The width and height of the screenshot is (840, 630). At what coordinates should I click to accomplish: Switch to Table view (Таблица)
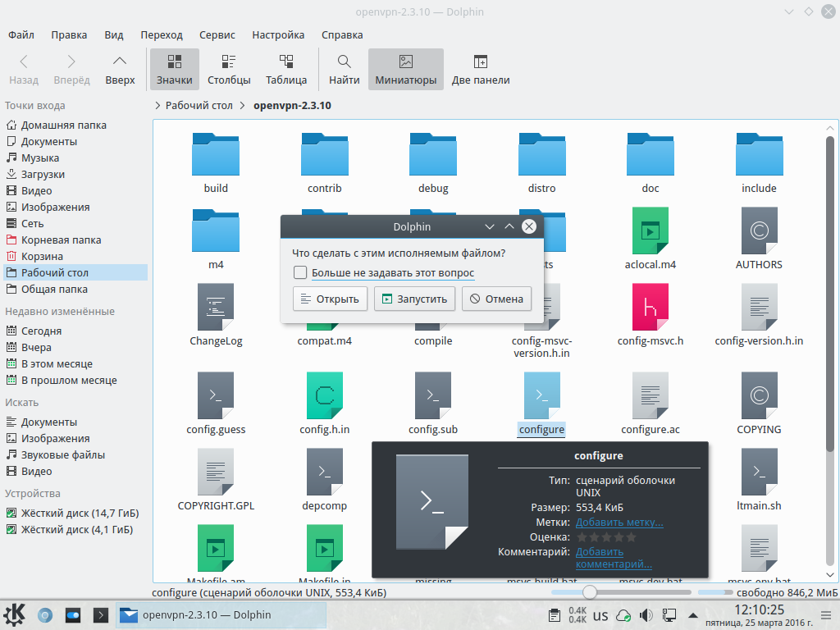tap(286, 70)
